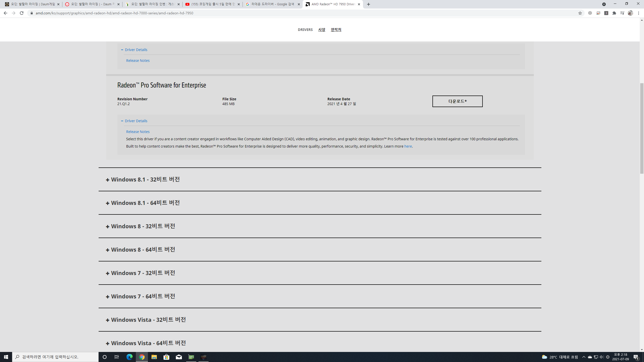Open File Explorer from taskbar
Image resolution: width=644 pixels, height=362 pixels.
pyautogui.click(x=154, y=357)
